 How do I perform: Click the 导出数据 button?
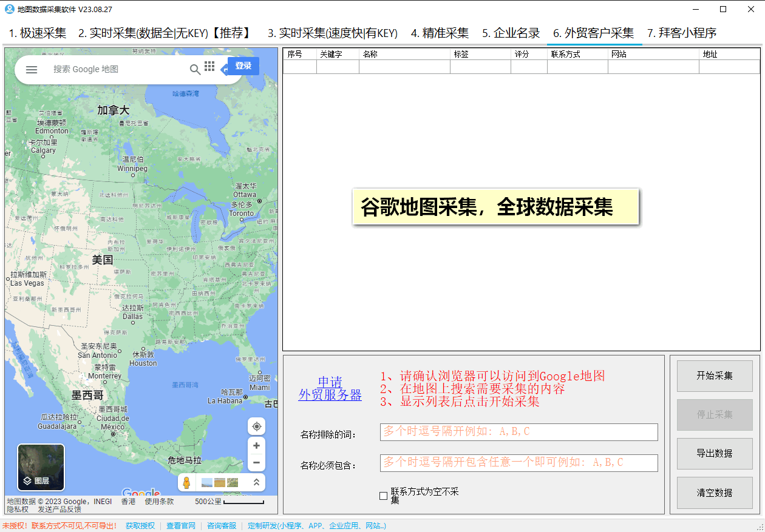(x=715, y=454)
